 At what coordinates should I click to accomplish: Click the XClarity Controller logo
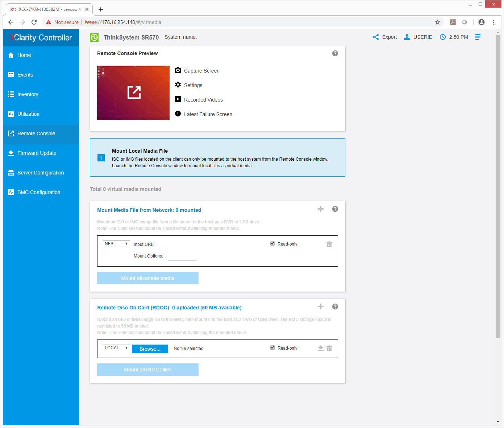coord(41,37)
